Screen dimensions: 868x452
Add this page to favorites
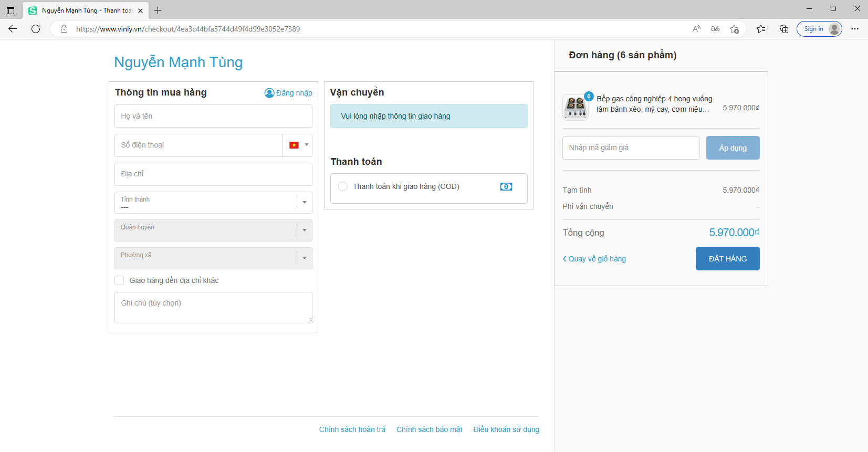[734, 29]
